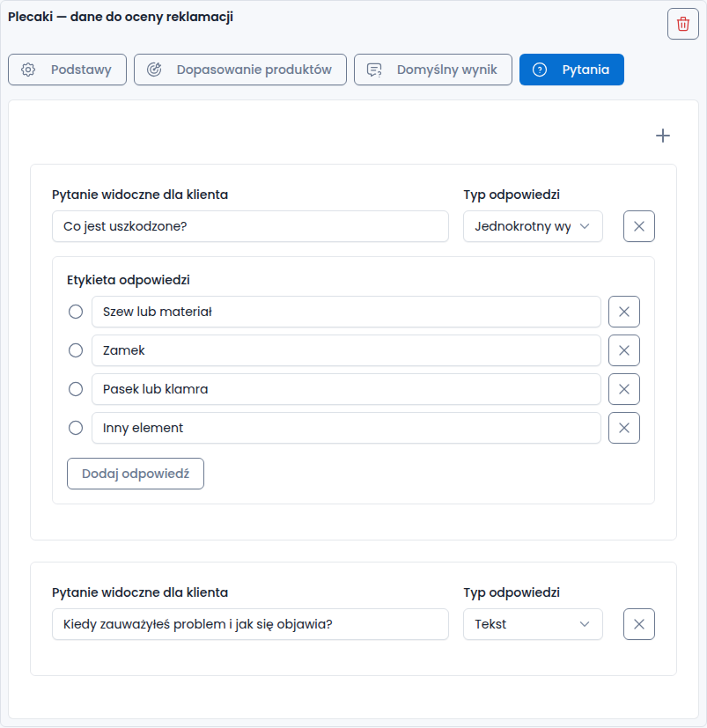This screenshot has height=728, width=707.
Task: Remove the 'Pasek lub klamra' answer
Action: click(624, 389)
